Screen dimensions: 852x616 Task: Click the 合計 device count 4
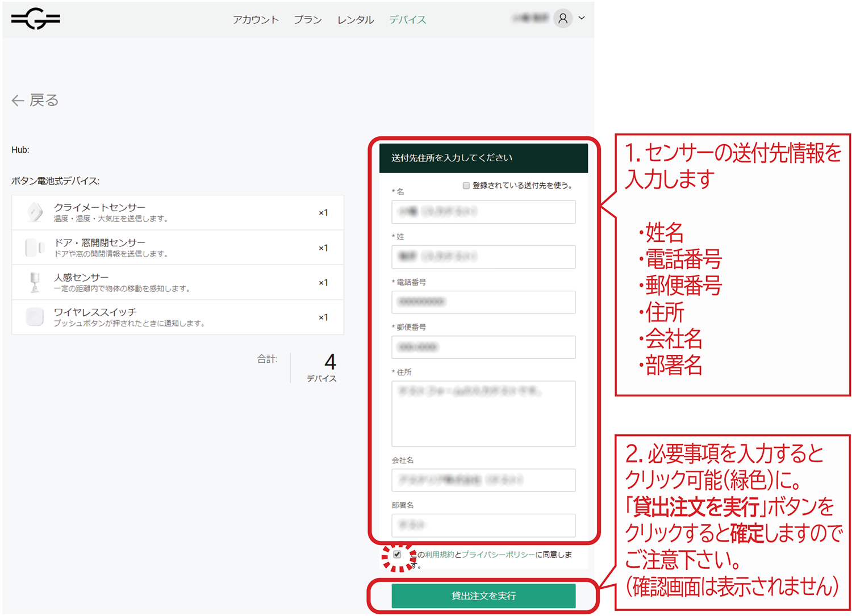coord(330,362)
